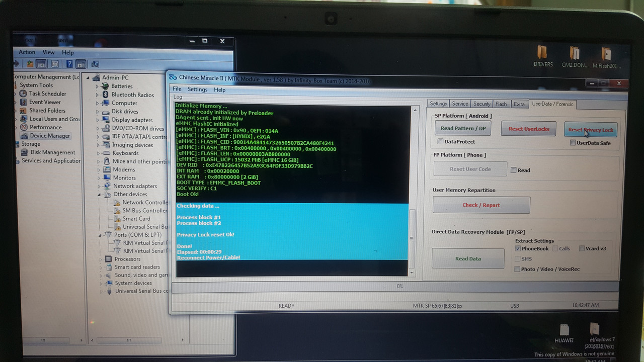
Task: Expand the Batteries node
Action: (x=98, y=86)
